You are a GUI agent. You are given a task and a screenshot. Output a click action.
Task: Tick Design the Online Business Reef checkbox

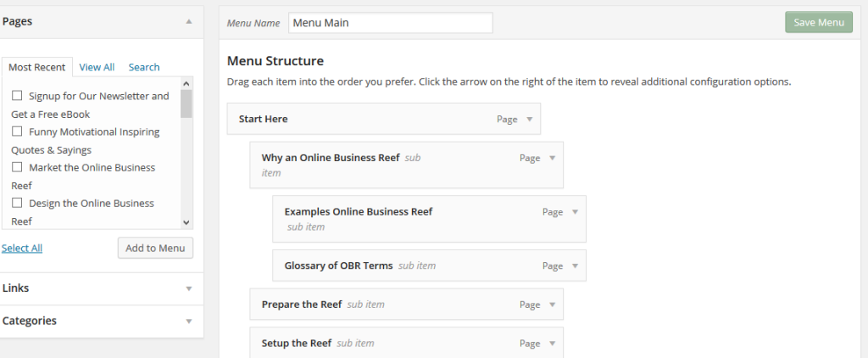point(17,203)
